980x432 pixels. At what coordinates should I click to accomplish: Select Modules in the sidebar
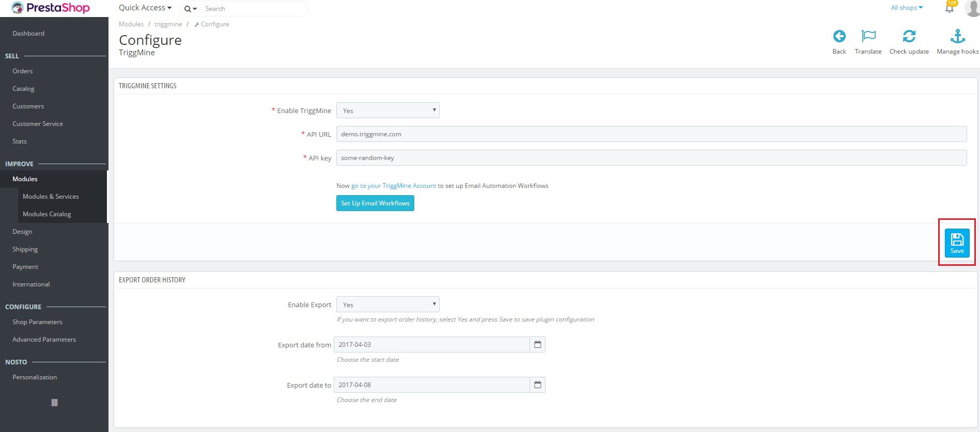(x=25, y=179)
